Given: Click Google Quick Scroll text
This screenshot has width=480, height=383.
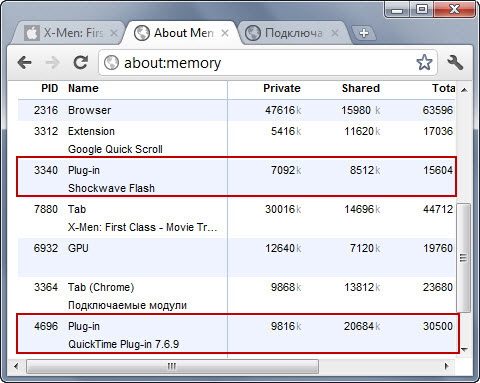Looking at the screenshot, I should point(115,149).
